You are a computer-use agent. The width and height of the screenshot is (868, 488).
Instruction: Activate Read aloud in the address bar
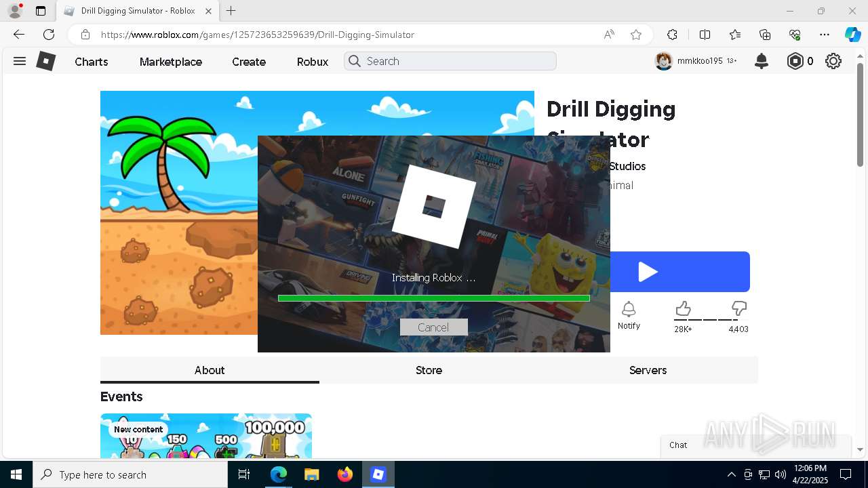click(609, 35)
